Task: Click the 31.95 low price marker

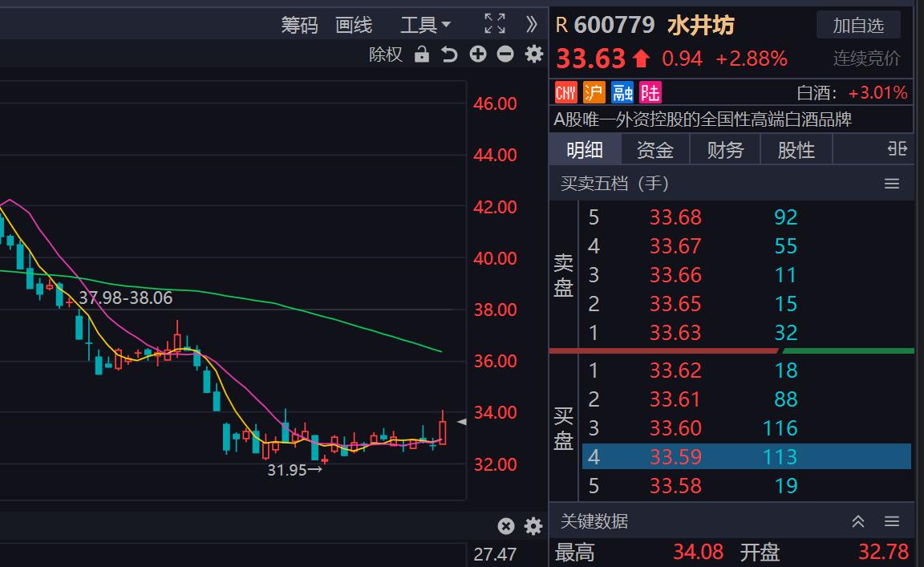Action: click(294, 470)
